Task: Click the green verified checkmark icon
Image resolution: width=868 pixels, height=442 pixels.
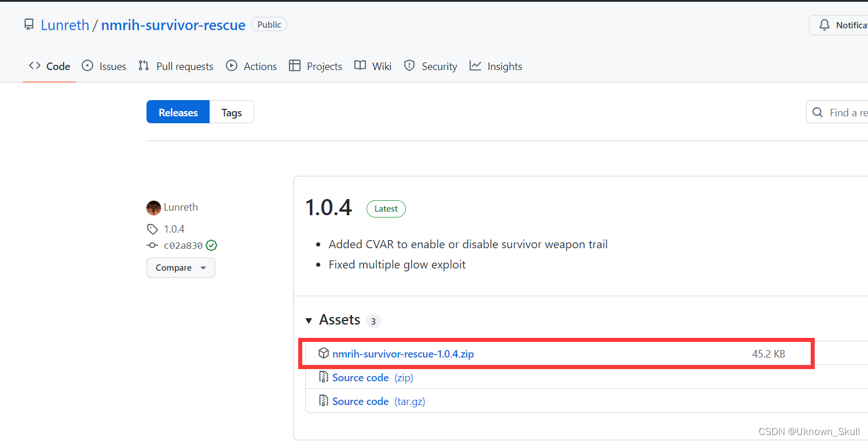Action: 212,245
